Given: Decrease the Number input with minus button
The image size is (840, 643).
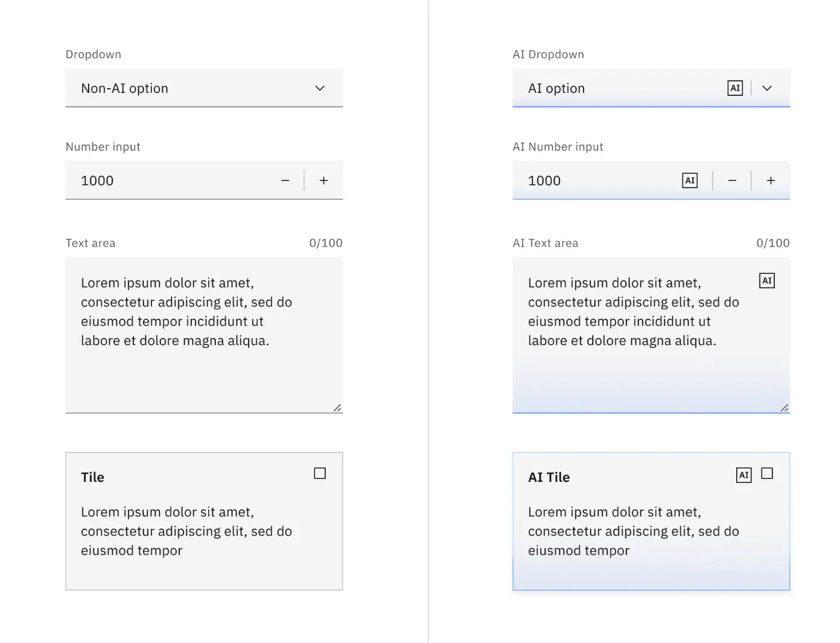Looking at the screenshot, I should click(x=285, y=180).
